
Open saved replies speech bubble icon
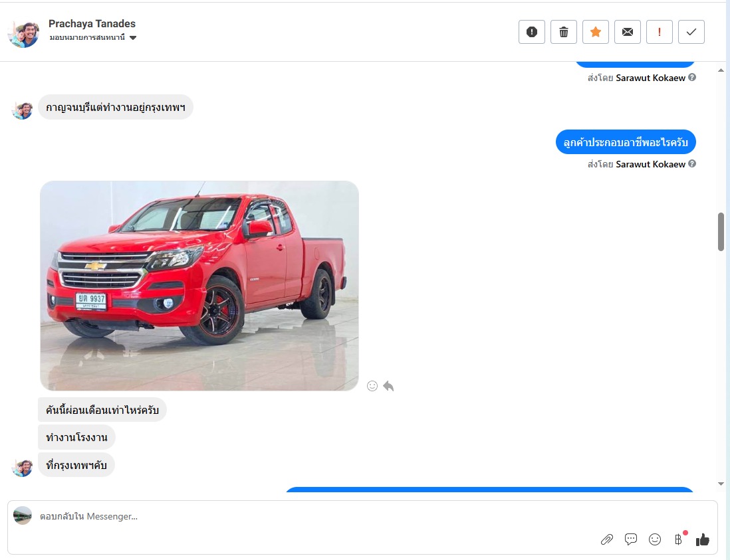coord(631,539)
